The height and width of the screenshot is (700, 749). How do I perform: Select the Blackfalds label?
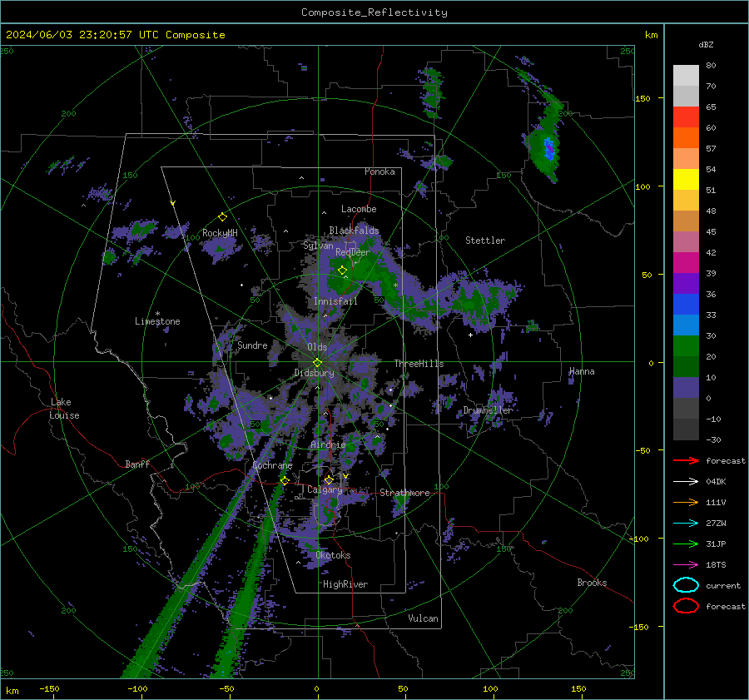[354, 231]
